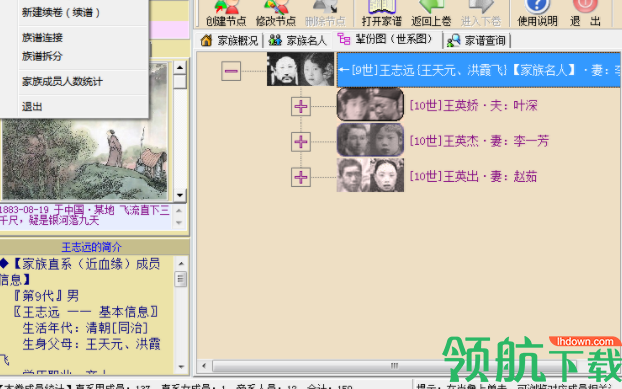Click the 王志远的简介 header
The height and width of the screenshot is (389, 622).
pyautogui.click(x=92, y=247)
